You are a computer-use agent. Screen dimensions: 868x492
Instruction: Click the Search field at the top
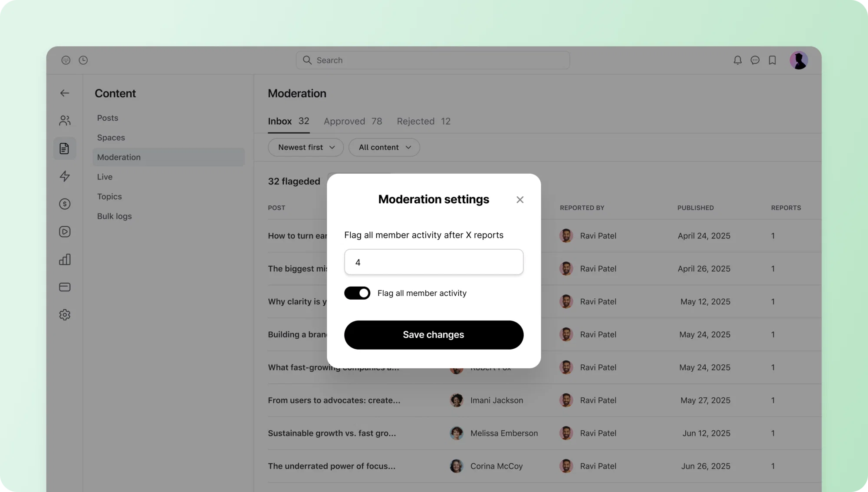point(433,60)
